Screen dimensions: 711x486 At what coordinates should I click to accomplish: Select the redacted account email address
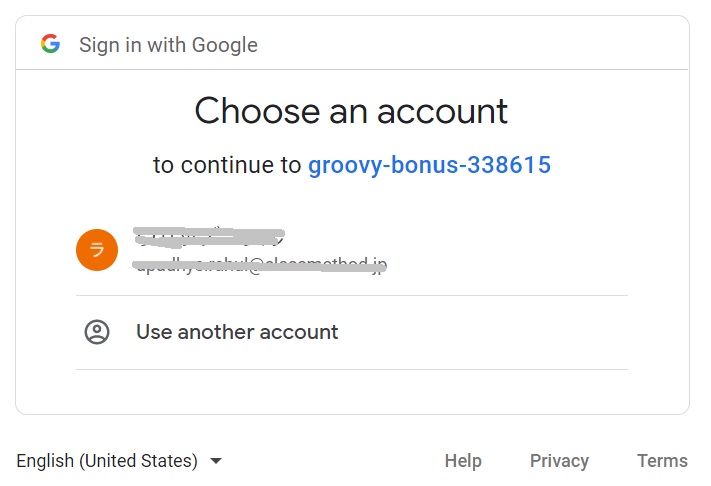coord(260,265)
